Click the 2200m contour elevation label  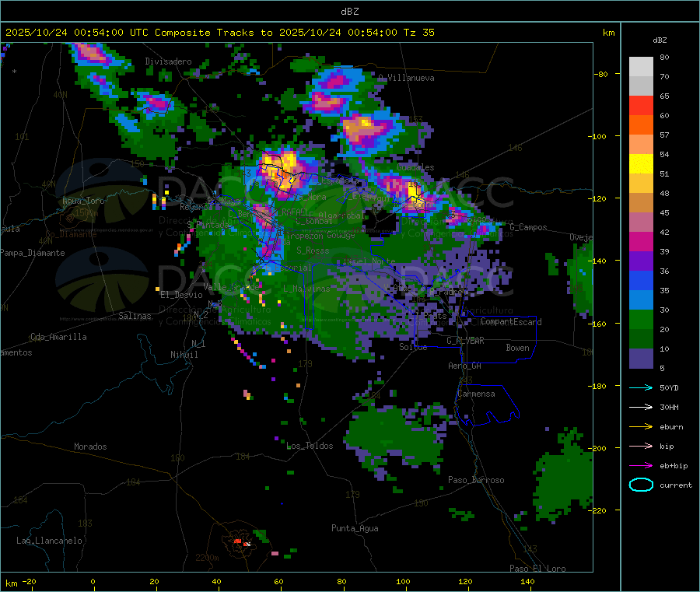tap(207, 558)
